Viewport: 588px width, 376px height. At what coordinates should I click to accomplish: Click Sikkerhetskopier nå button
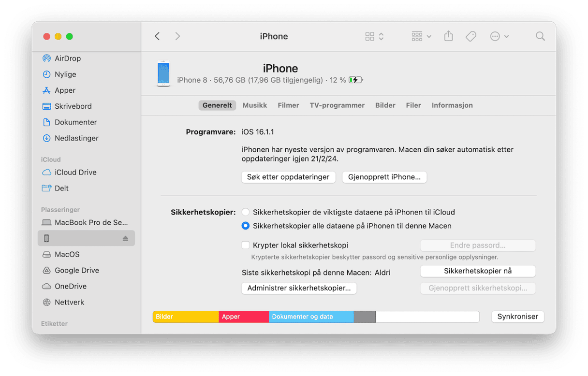(478, 271)
